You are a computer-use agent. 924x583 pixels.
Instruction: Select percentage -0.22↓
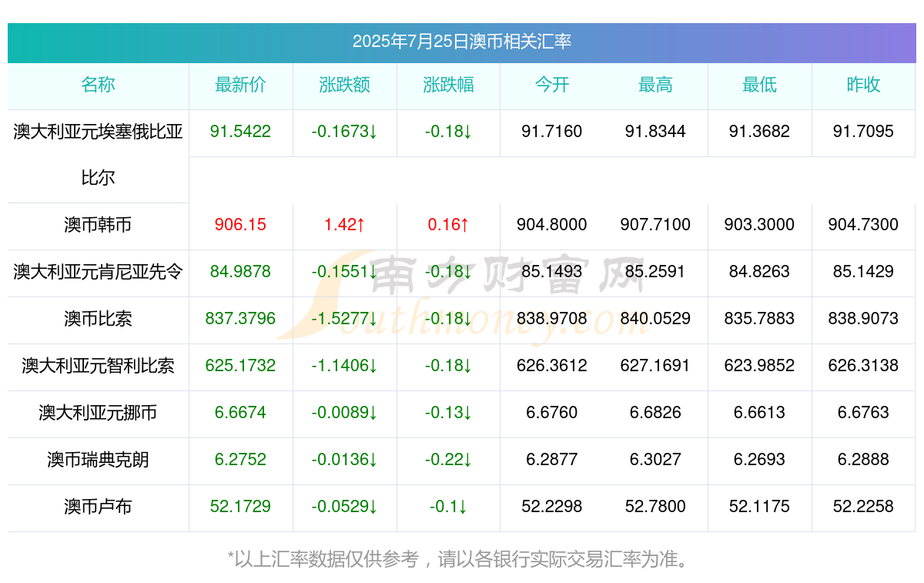(449, 460)
